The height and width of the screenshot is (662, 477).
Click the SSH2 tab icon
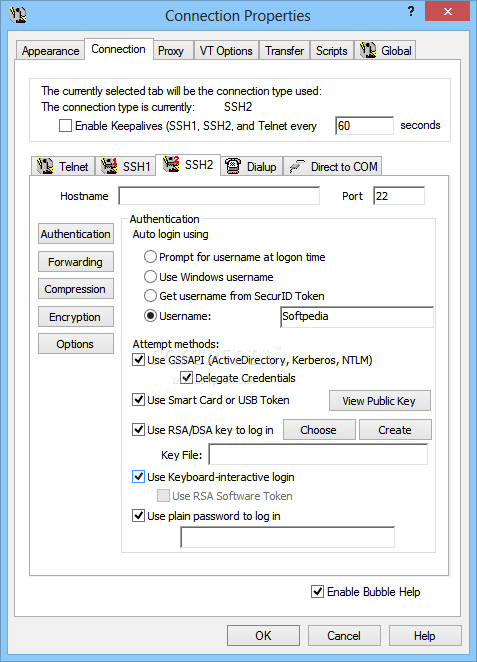tap(171, 164)
